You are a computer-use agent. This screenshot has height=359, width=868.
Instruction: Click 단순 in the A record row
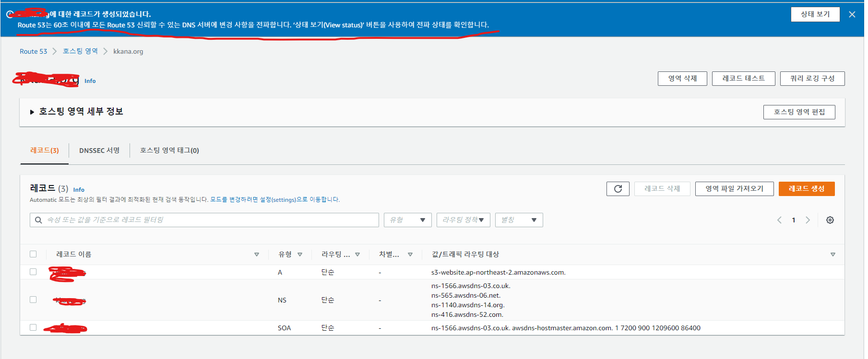point(328,272)
